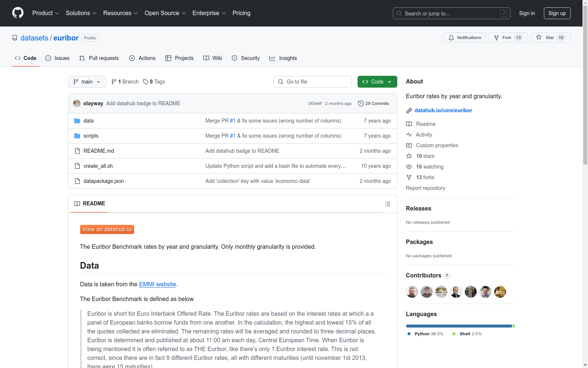Viewport: 588px width, 368px height.
Task: Open the Wiki tab
Action: (x=213, y=58)
